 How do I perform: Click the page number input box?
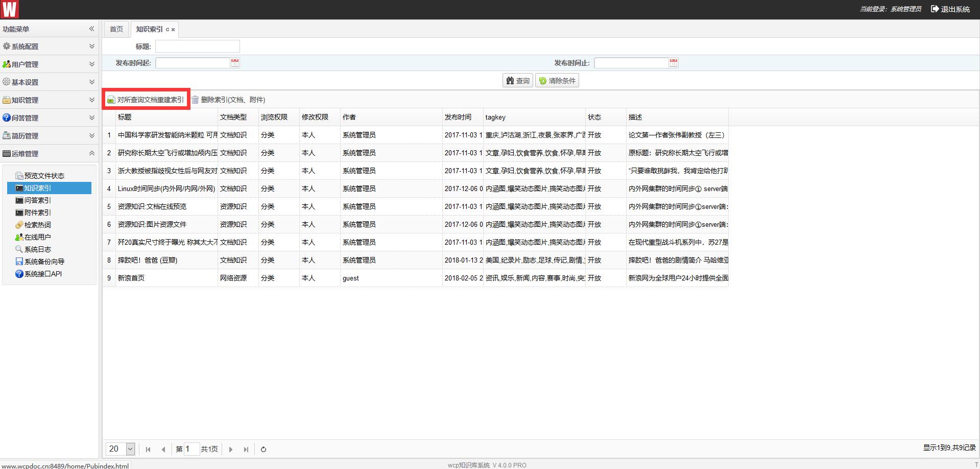(192, 449)
